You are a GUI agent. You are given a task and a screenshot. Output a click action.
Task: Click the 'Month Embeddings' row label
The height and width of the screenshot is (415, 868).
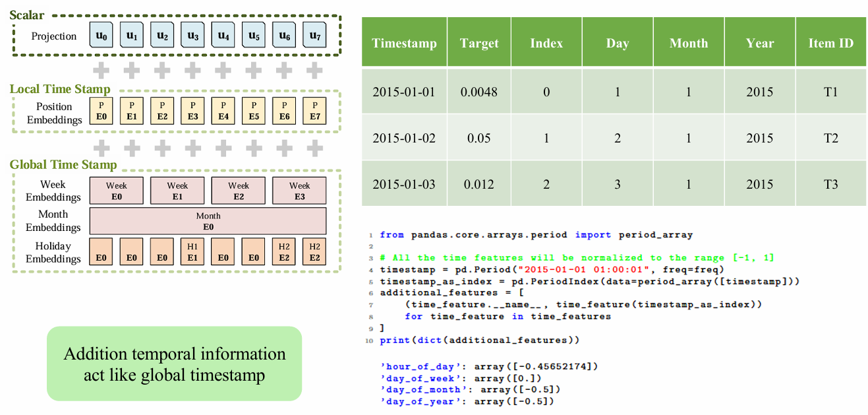tap(53, 221)
